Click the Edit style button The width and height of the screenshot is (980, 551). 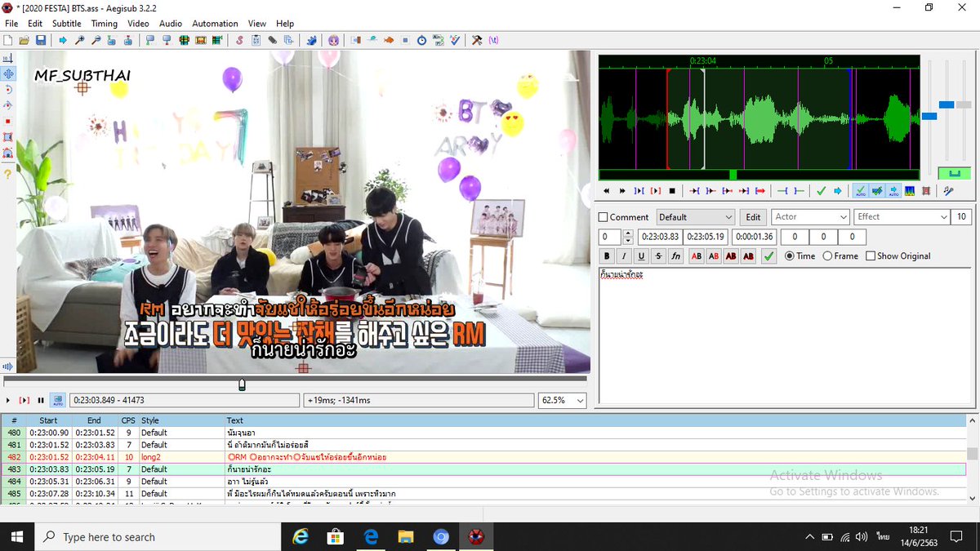(753, 217)
